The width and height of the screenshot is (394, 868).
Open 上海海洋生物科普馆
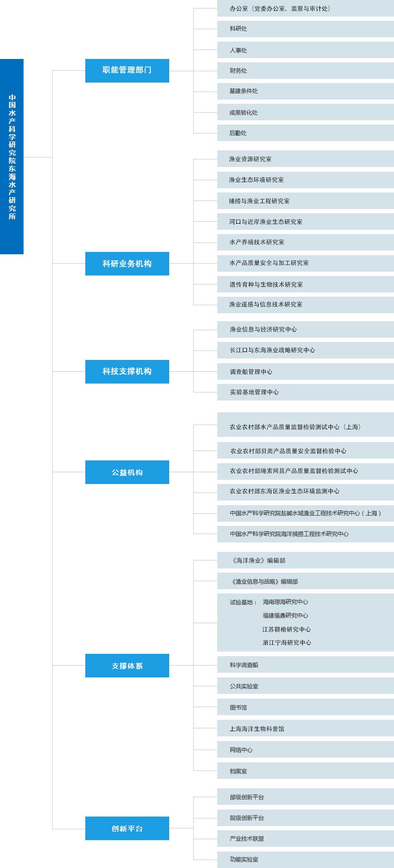305,728
